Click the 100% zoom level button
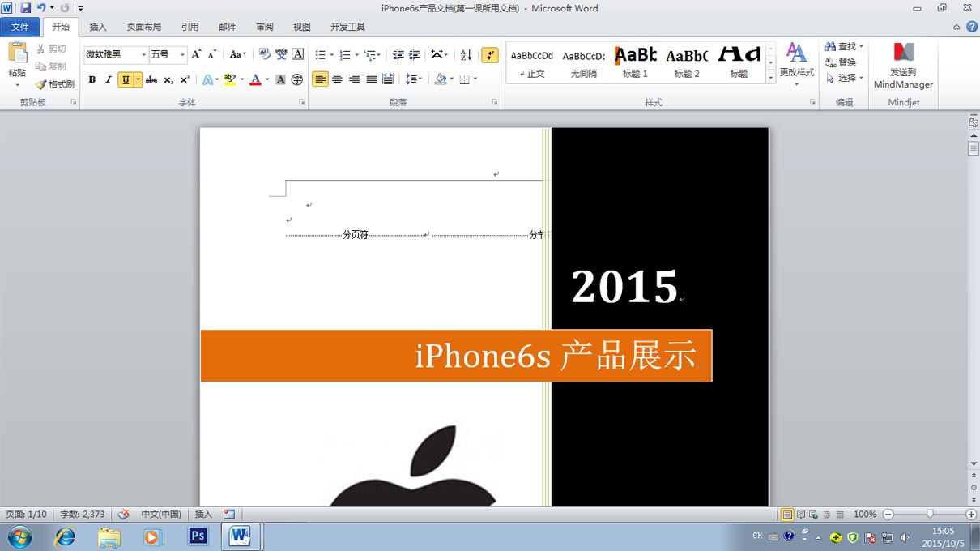The image size is (980, 551). (865, 514)
